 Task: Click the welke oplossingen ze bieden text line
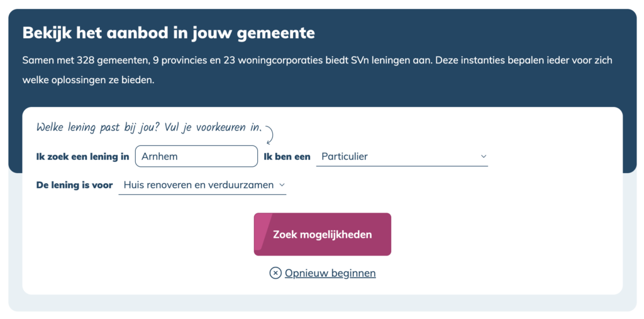click(x=88, y=80)
